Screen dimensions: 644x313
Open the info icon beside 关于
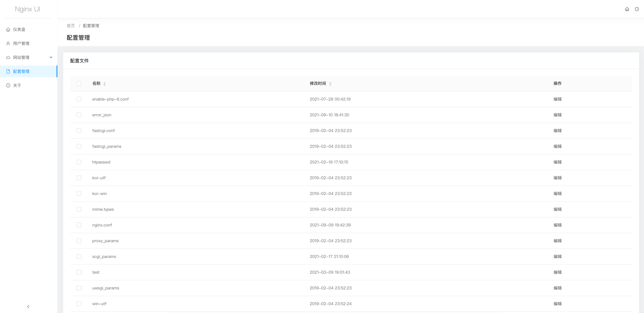click(x=8, y=85)
